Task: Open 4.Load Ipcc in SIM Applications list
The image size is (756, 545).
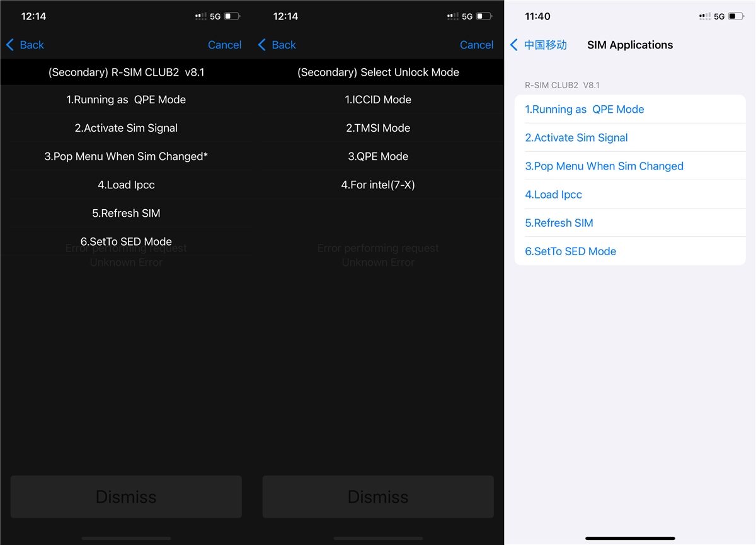Action: (x=630, y=194)
